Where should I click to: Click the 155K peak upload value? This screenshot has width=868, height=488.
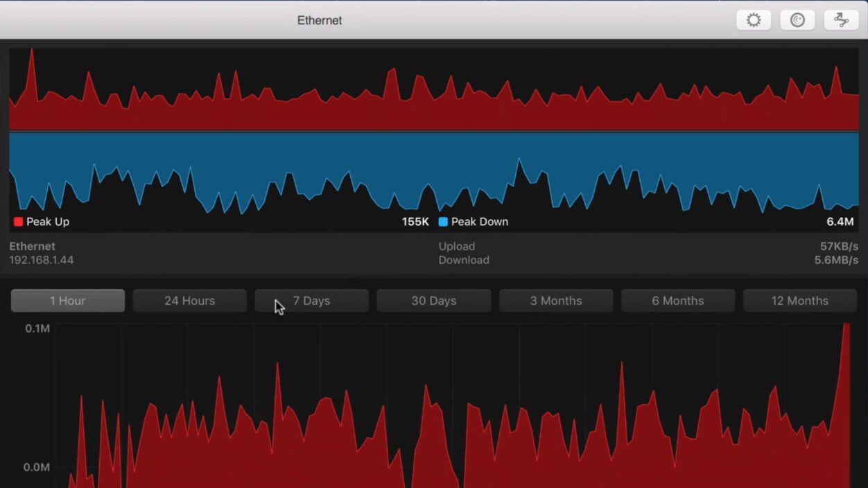tap(415, 222)
